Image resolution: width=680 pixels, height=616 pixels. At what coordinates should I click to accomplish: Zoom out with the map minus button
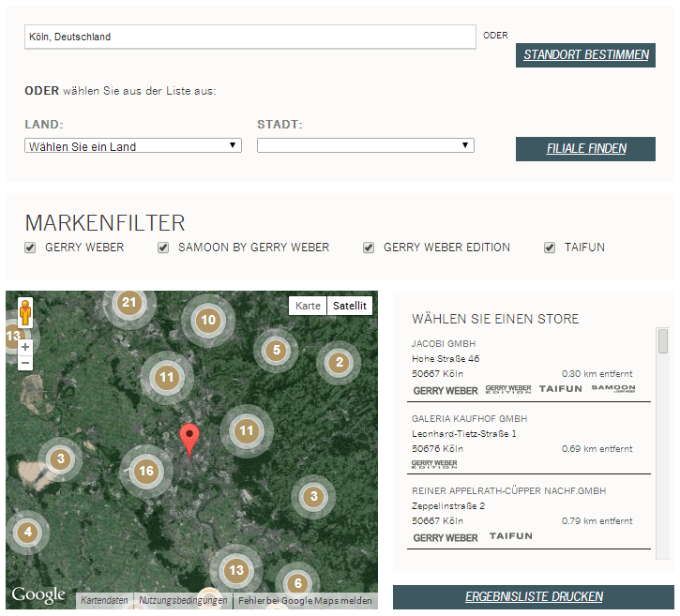(x=25, y=363)
